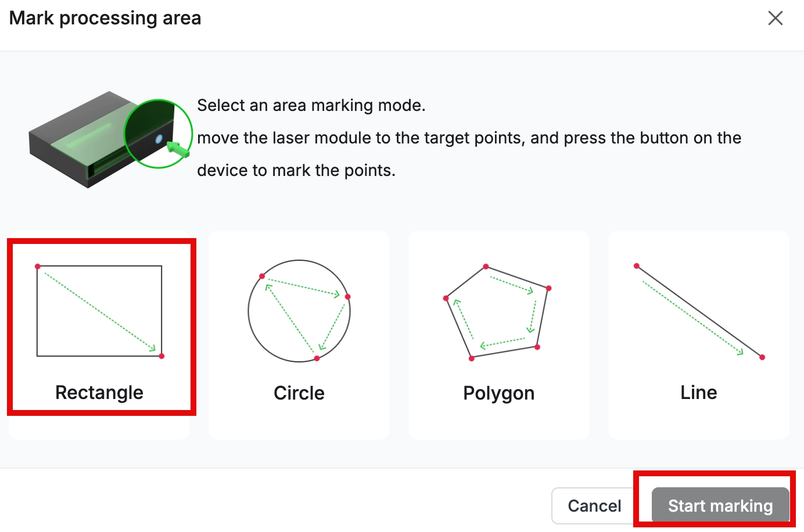
Task: Select the Rectangle diagram icon
Action: click(x=99, y=311)
